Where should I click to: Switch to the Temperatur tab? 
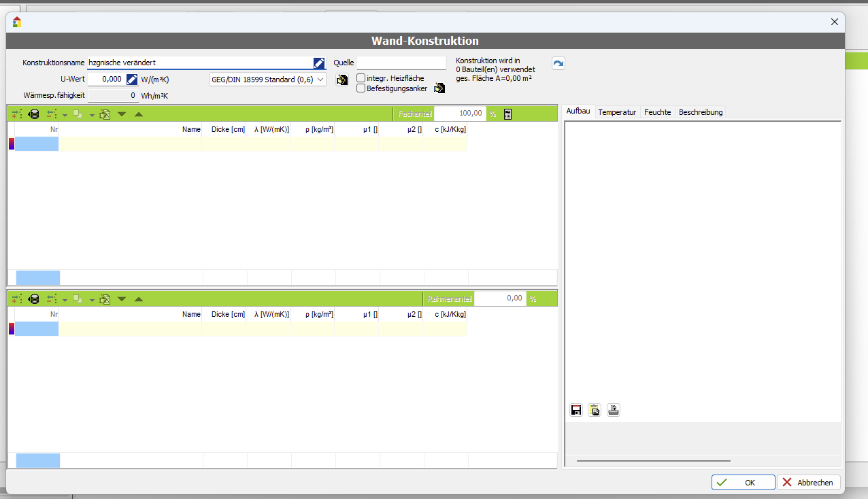[x=617, y=112]
